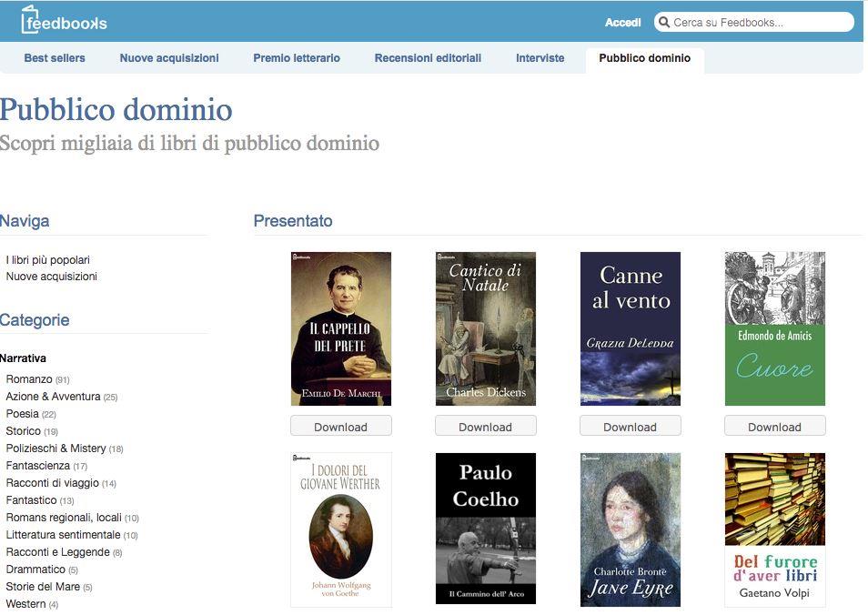Select Canne al vento cover
Viewport: 868px width, 615px height.
pyautogui.click(x=630, y=328)
